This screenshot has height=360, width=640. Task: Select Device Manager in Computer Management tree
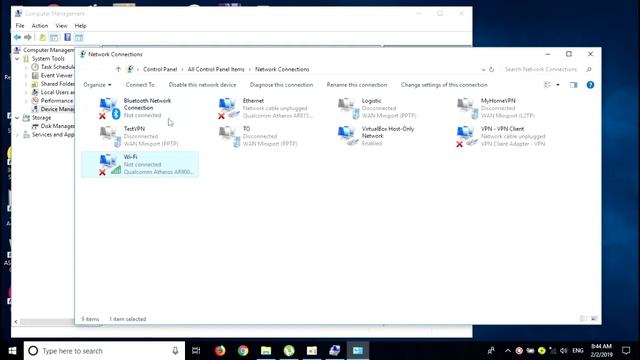tap(53, 109)
